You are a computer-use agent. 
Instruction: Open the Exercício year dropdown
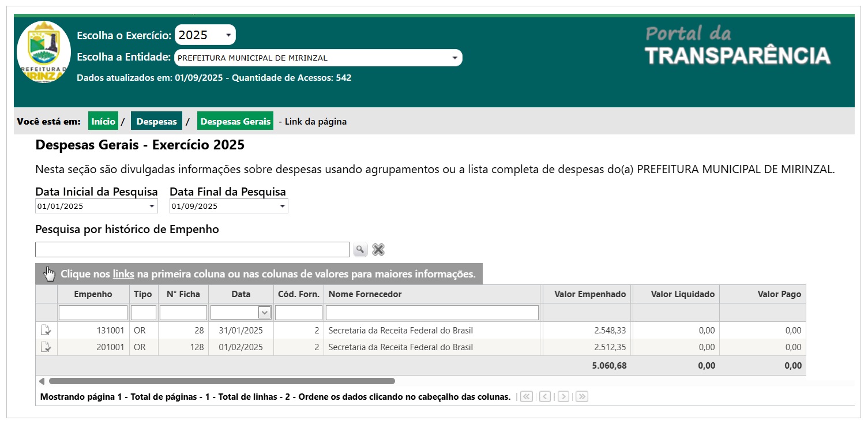coord(205,35)
